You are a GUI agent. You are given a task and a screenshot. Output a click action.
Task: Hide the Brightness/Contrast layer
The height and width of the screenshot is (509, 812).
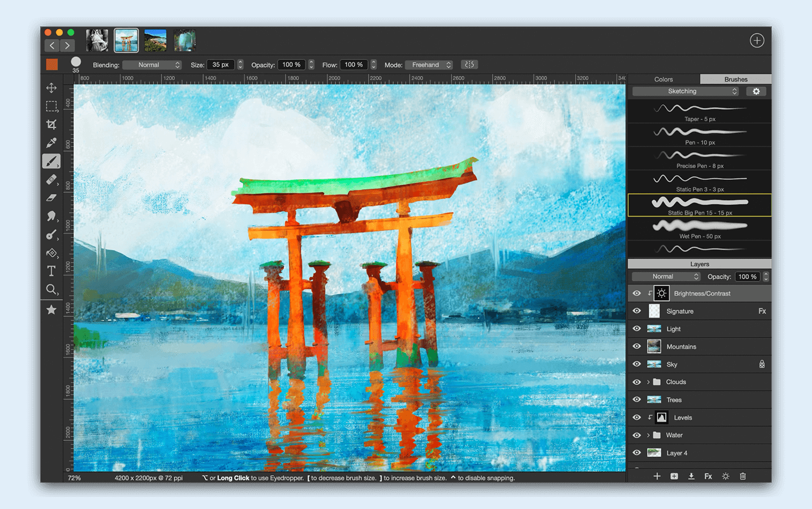click(x=636, y=293)
